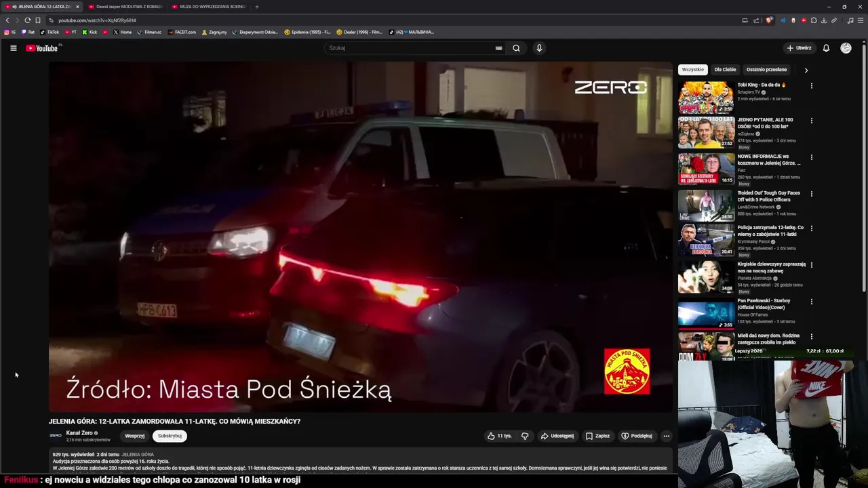Play the JEDNO PYTANIE, ALE 100 OSÓB thumbnail

tap(706, 133)
